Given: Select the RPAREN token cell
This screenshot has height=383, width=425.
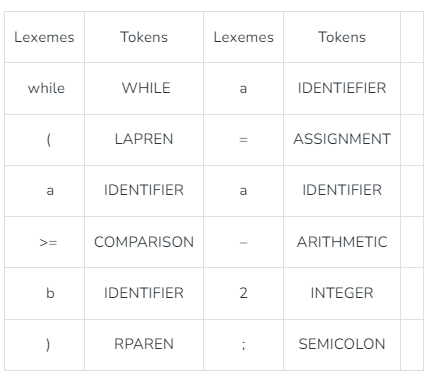Looking at the screenshot, I should 144,345.
